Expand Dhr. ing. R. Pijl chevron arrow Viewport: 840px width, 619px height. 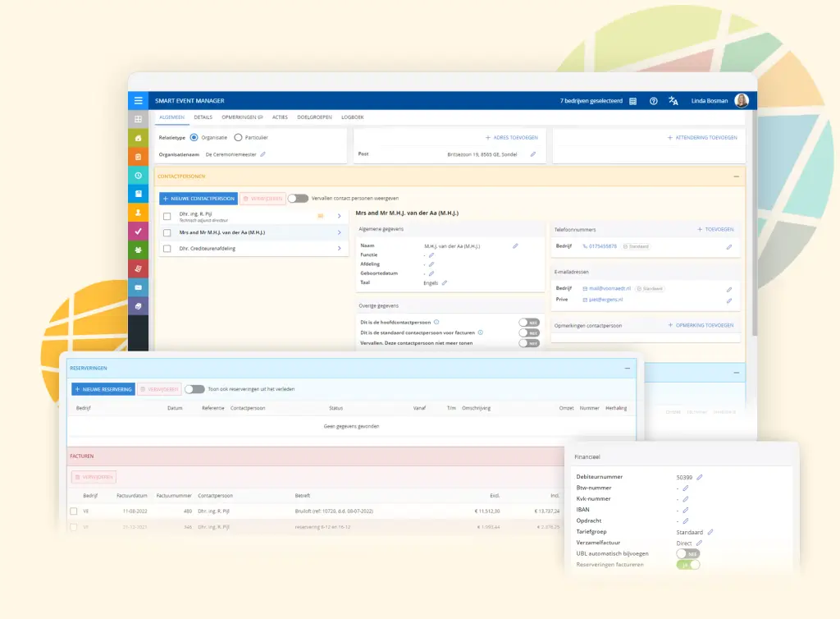pos(340,216)
